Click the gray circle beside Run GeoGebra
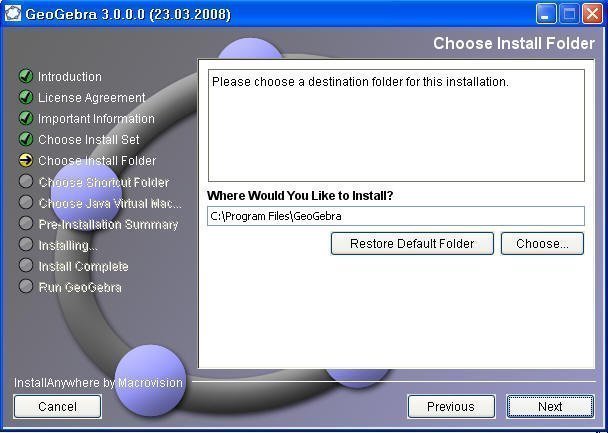 pos(26,286)
